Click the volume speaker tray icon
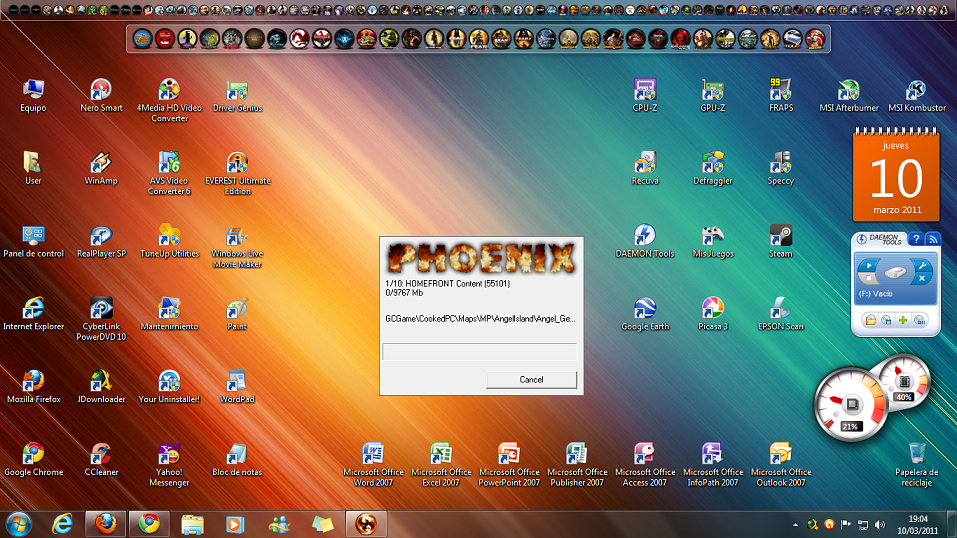The image size is (957, 538). (879, 525)
